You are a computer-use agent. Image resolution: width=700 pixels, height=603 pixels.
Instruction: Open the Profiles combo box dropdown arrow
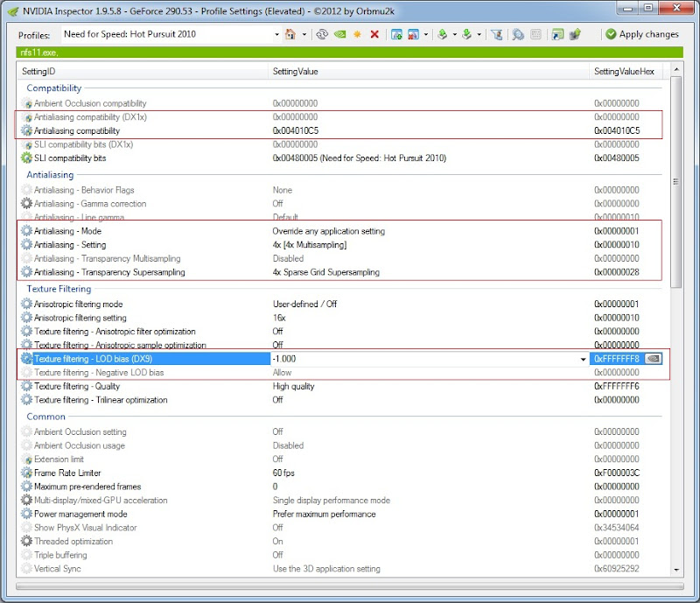pyautogui.click(x=276, y=34)
